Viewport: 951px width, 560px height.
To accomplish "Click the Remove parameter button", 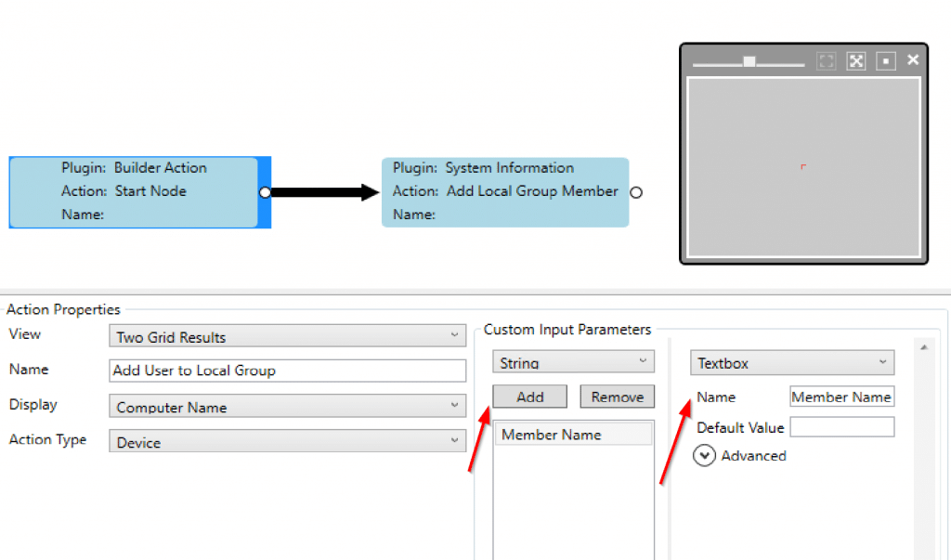I will coord(617,397).
